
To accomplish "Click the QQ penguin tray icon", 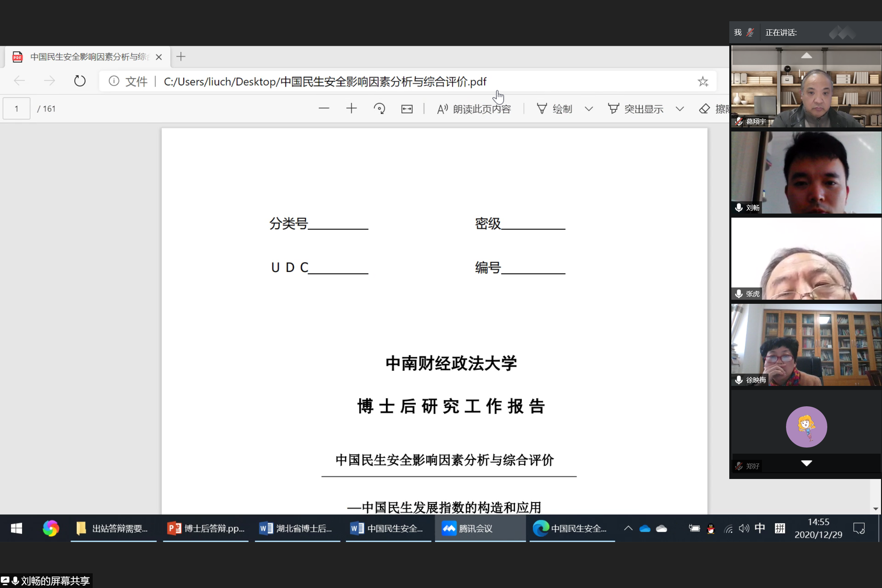I will (711, 529).
